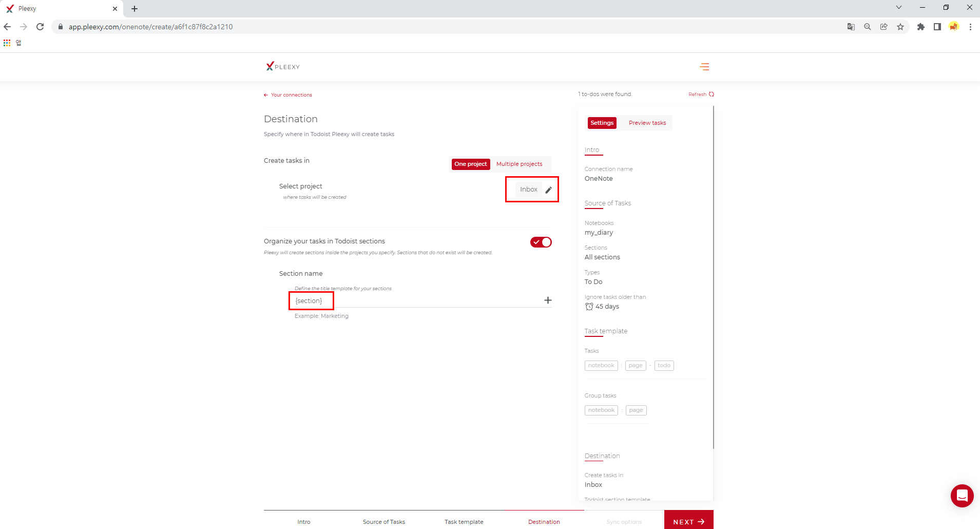Open the orange hamburger menu
Viewport: 980px width, 529px height.
click(704, 67)
